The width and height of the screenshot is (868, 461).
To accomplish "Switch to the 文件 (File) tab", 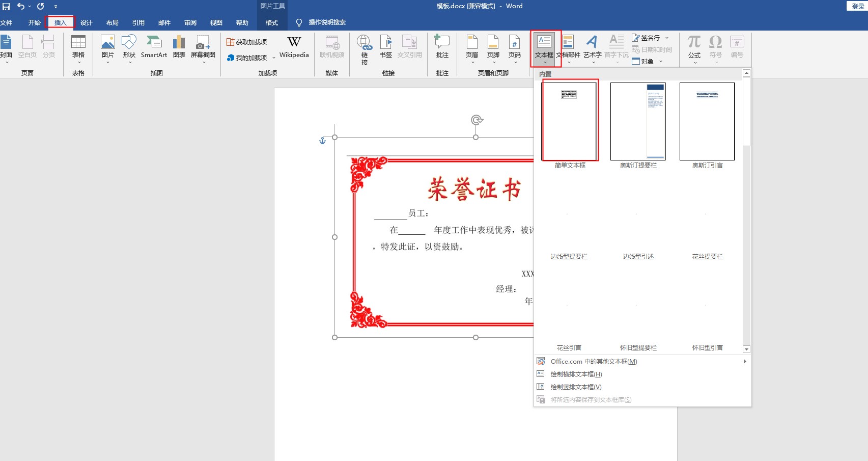I will coord(6,22).
